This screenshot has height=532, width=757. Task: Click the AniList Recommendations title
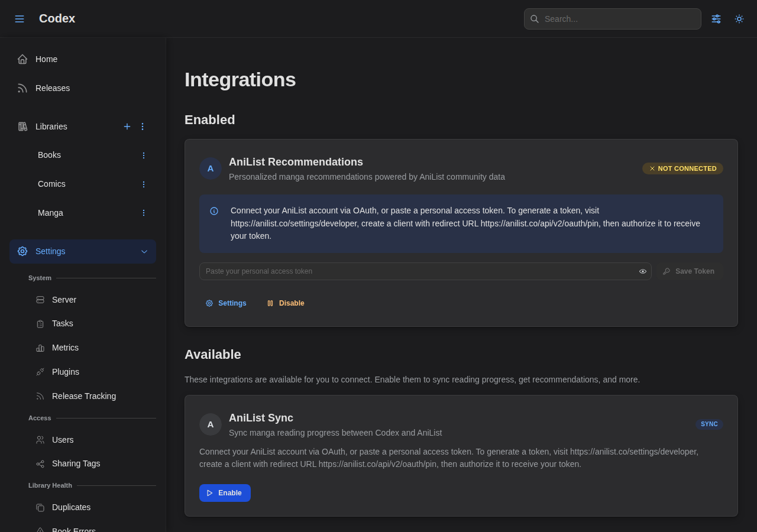click(x=296, y=162)
